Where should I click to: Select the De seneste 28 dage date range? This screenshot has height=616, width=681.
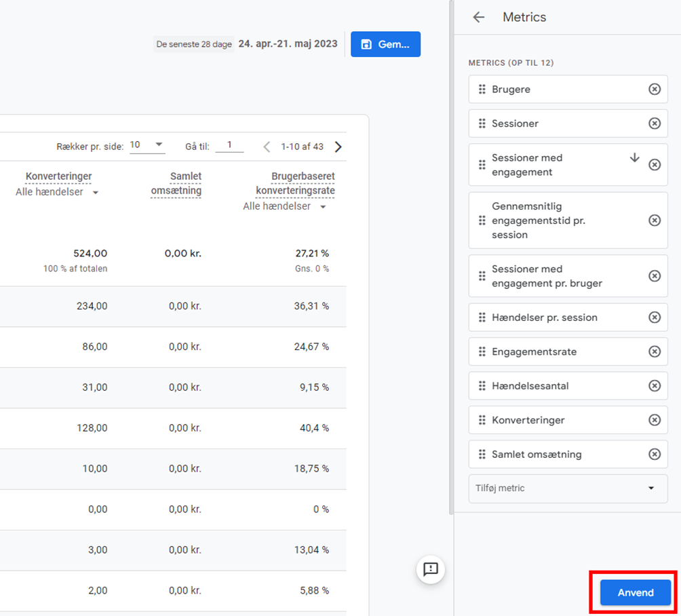tap(193, 43)
